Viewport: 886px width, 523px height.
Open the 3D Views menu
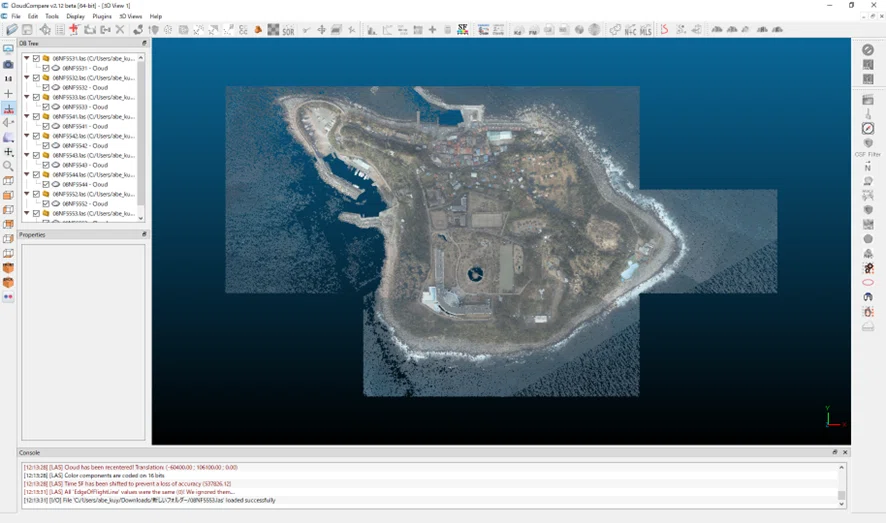[131, 16]
